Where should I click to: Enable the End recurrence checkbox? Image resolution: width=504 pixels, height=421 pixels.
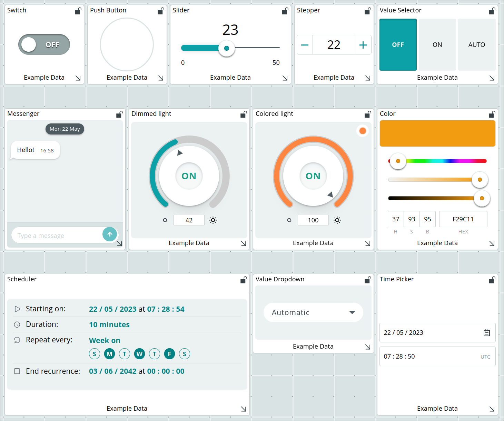point(17,371)
